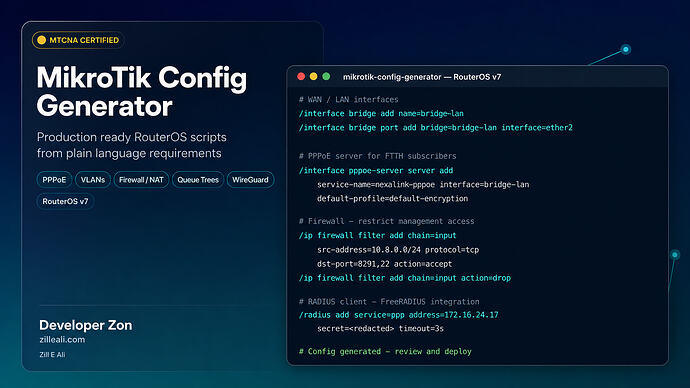
Task: Click the red close dot in terminal
Action: click(301, 77)
